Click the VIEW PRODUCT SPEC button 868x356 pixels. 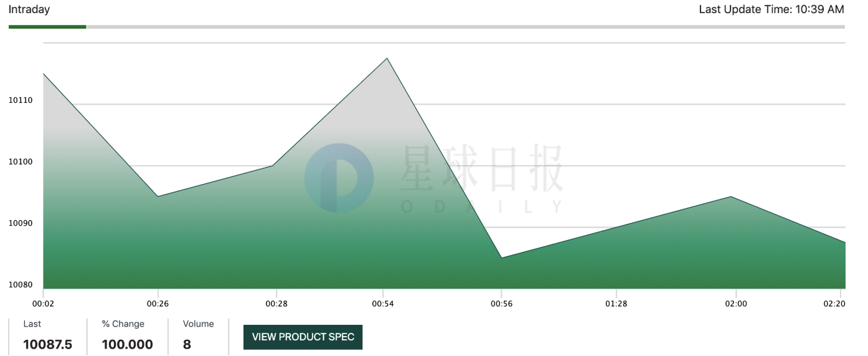(x=303, y=337)
